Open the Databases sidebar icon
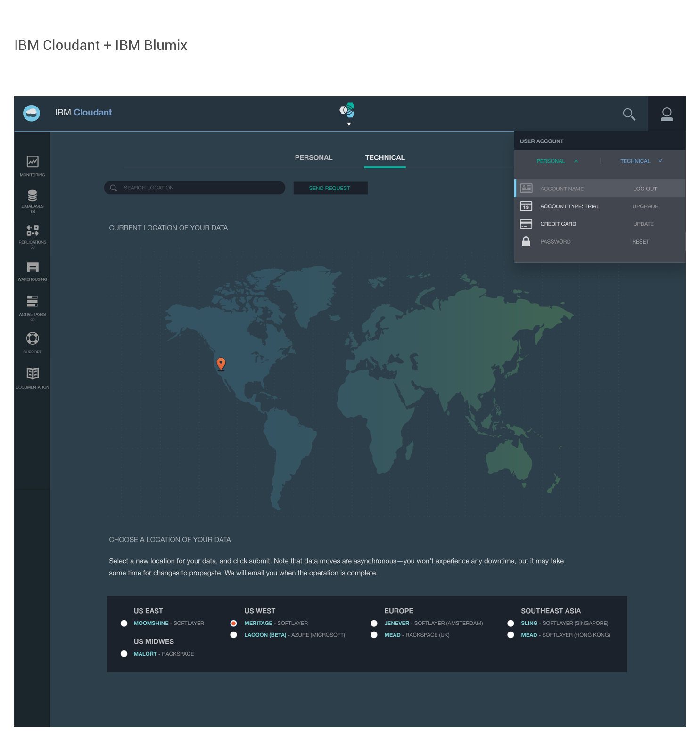Screen dimensions: 700x739 (33, 195)
